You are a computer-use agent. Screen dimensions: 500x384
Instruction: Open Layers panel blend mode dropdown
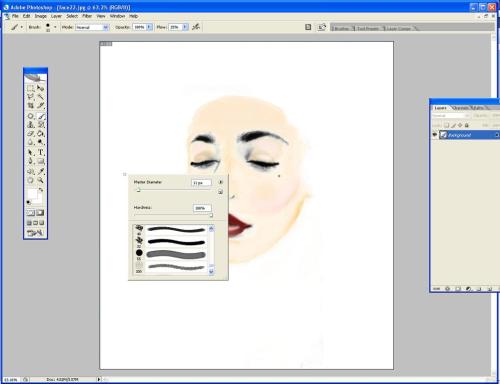click(451, 116)
